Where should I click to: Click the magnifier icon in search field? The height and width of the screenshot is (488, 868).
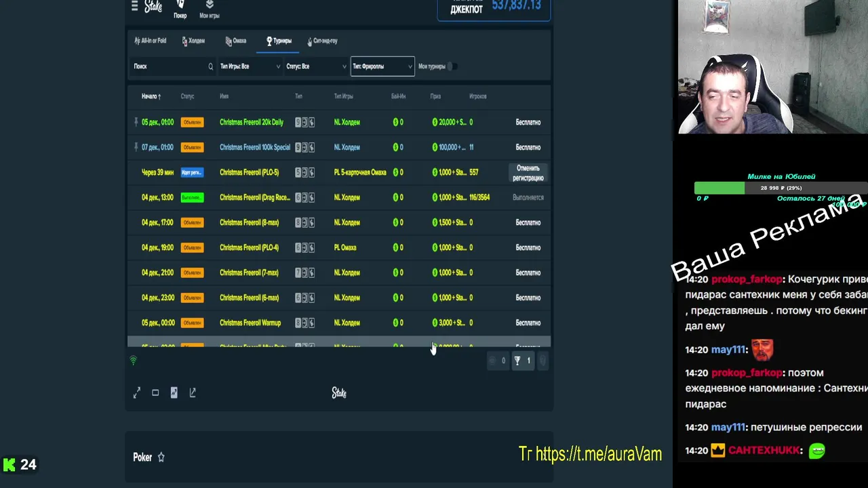(x=210, y=66)
